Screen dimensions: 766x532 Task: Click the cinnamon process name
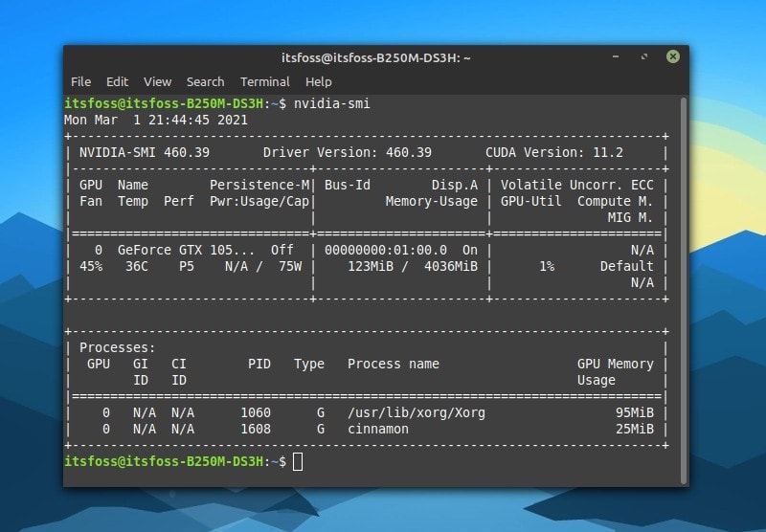click(x=378, y=429)
